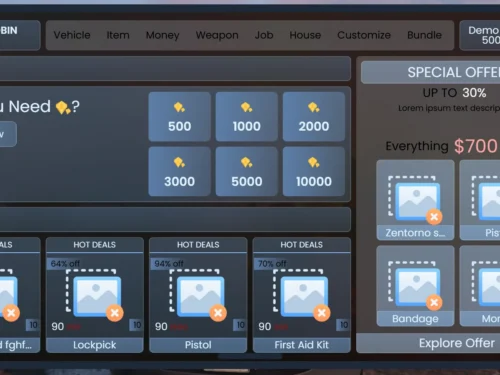Viewport: 500px width, 375px height.
Task: Click orange X badge on First Aid Kit
Action: pyautogui.click(x=322, y=313)
